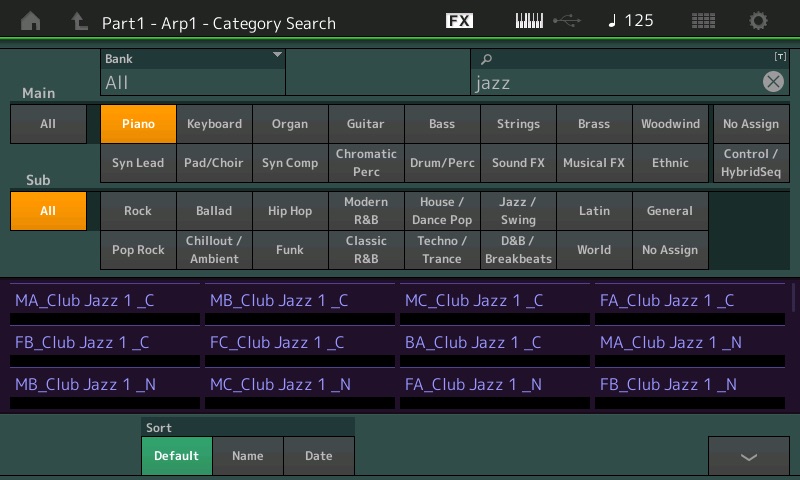Open the keyboard control assign icon
Viewport: 800px width, 480px height.
529,21
